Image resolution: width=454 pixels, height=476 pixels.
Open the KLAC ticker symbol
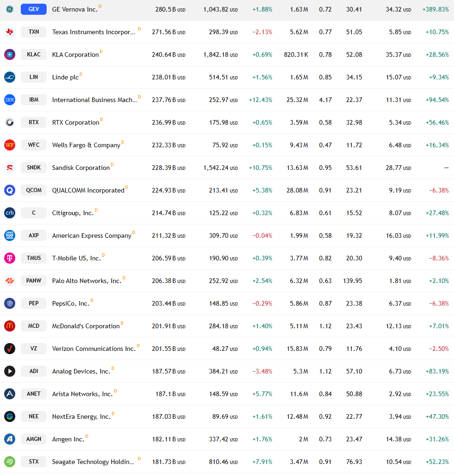coord(34,54)
